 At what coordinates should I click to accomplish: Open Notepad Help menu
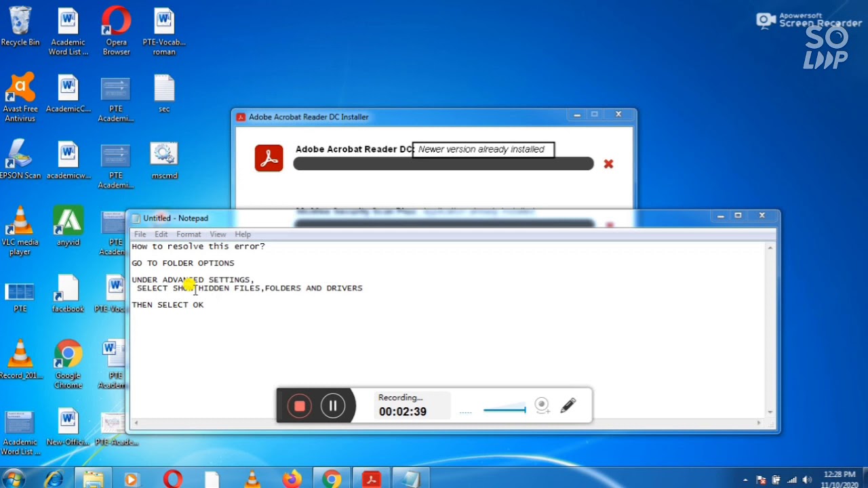[242, 235]
